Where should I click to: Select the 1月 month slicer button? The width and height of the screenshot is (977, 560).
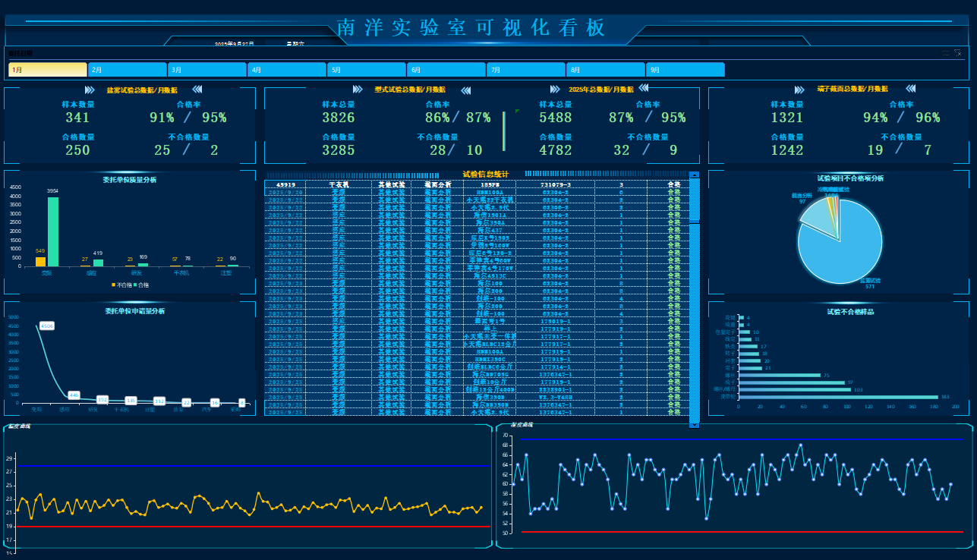point(48,70)
